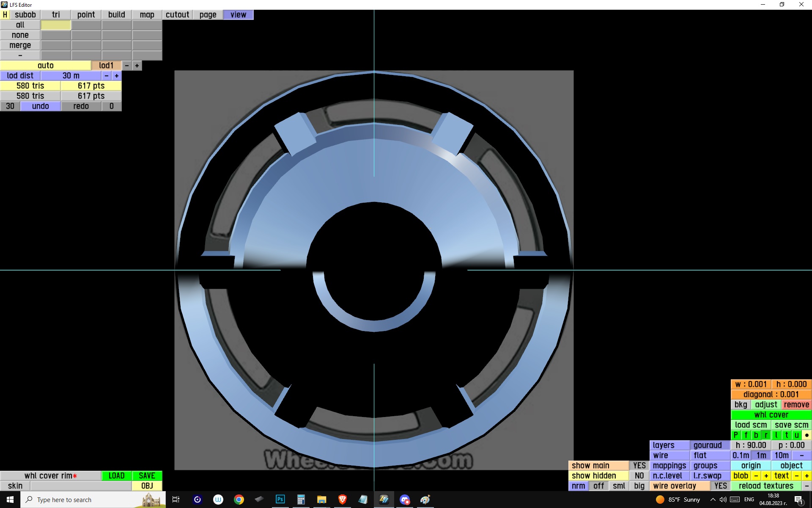
Task: Select the yellow subobject color cell
Action: tap(56, 25)
